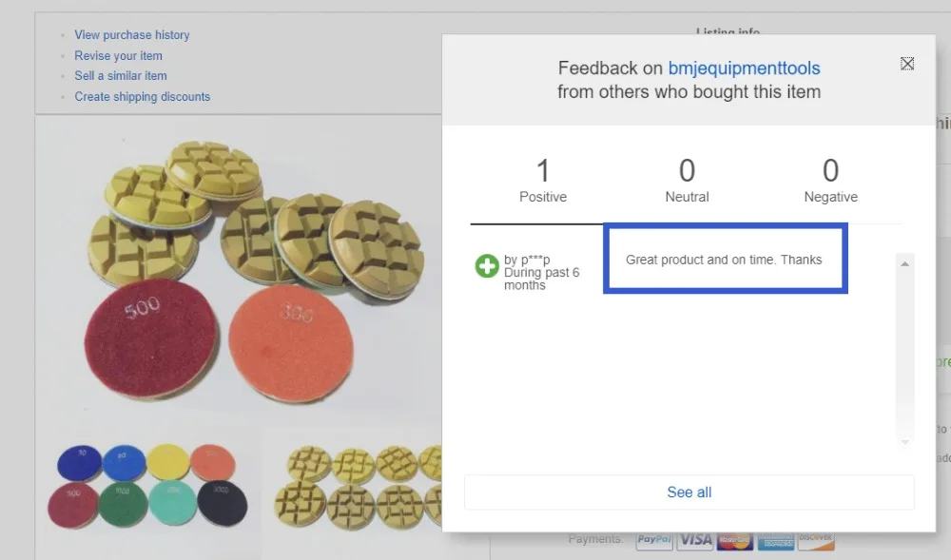Click the Discover card payment icon

pyautogui.click(x=816, y=541)
